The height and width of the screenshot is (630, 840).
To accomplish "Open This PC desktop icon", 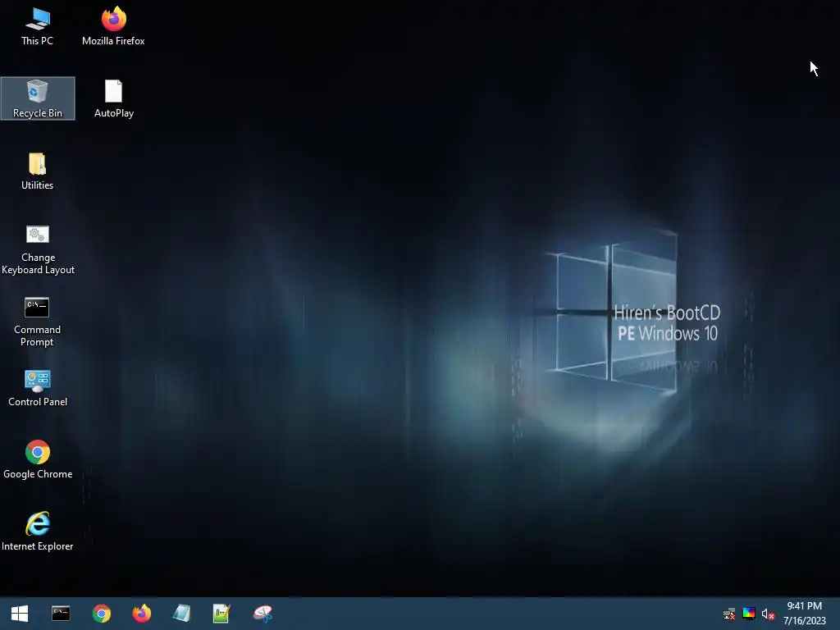I will pos(38,25).
